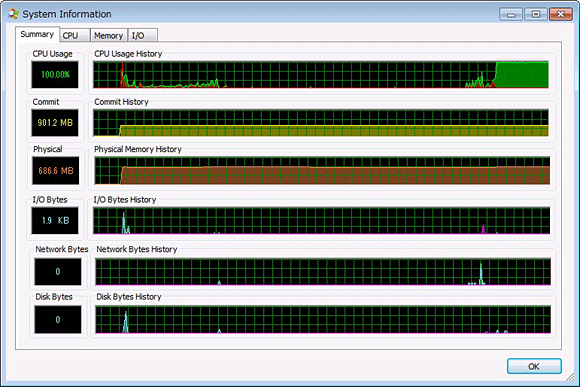580x387 pixels.
Task: Click the Commit History graph
Action: click(x=321, y=123)
